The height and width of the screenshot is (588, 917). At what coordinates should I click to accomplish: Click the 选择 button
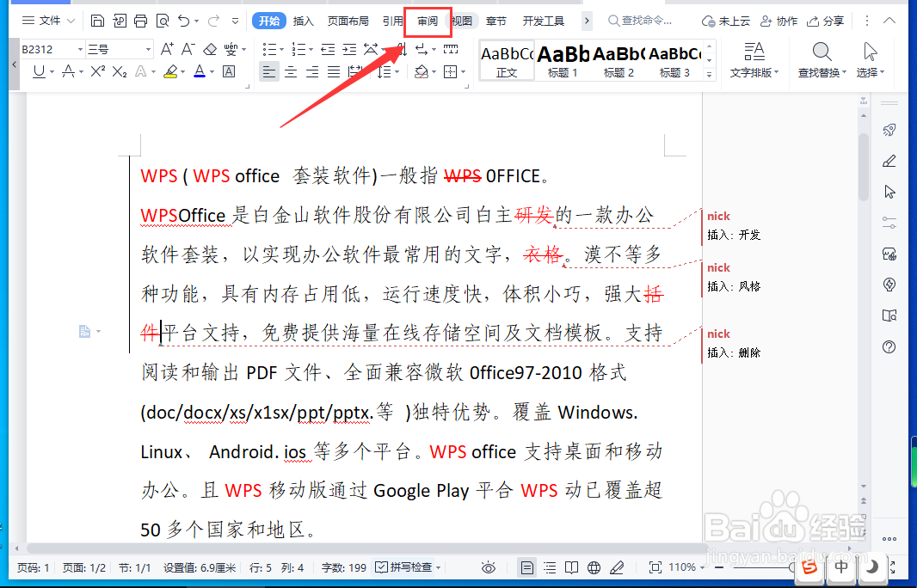click(x=871, y=59)
